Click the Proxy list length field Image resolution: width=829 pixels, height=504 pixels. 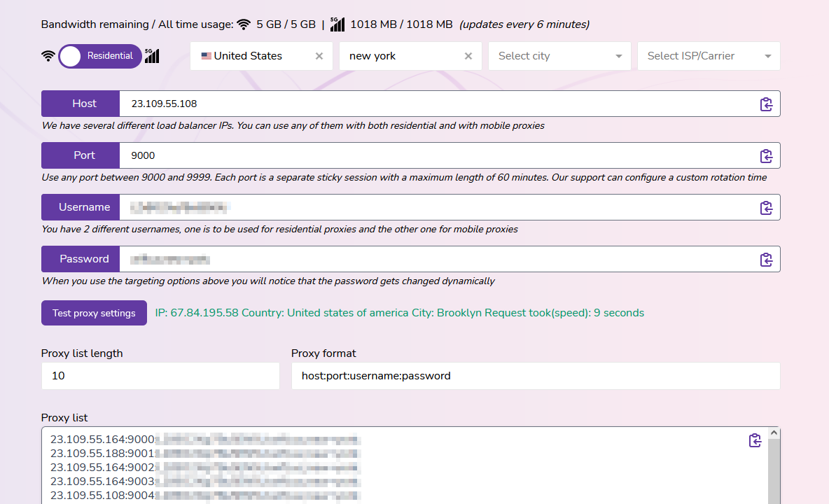click(160, 376)
